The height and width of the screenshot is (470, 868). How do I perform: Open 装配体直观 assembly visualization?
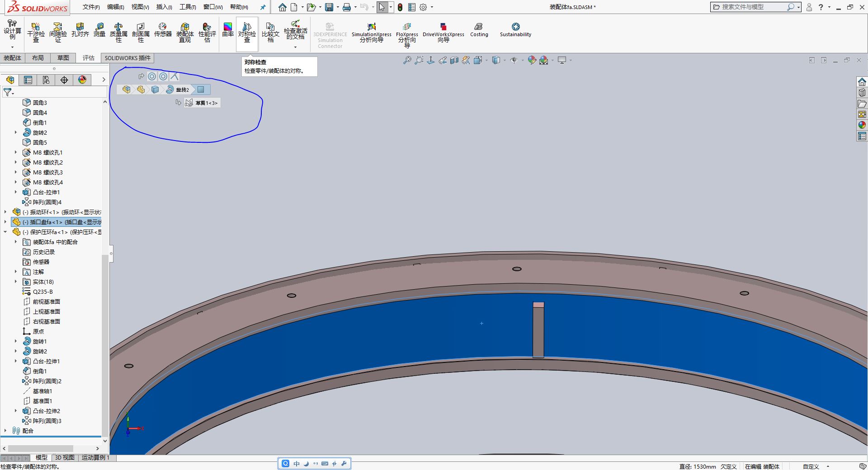point(185,33)
